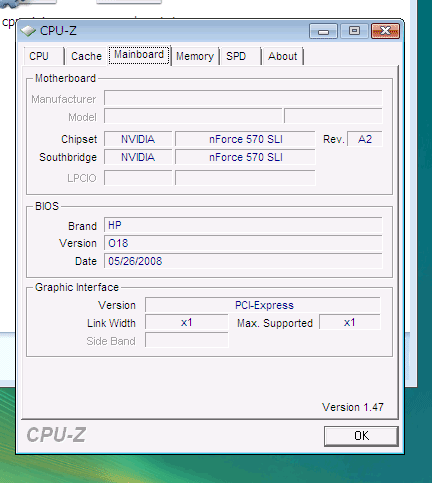The width and height of the screenshot is (432, 483).
Task: Click the first empty Model field
Action: click(x=193, y=116)
